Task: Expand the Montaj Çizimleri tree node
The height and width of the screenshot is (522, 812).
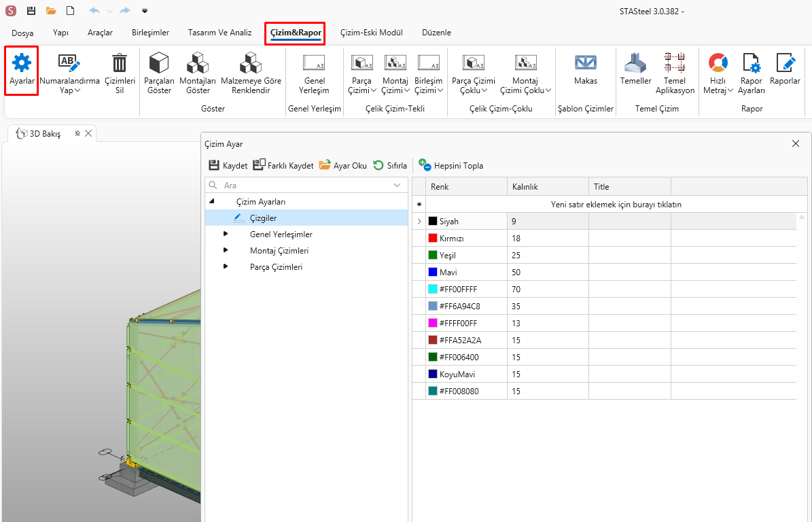Action: [226, 250]
